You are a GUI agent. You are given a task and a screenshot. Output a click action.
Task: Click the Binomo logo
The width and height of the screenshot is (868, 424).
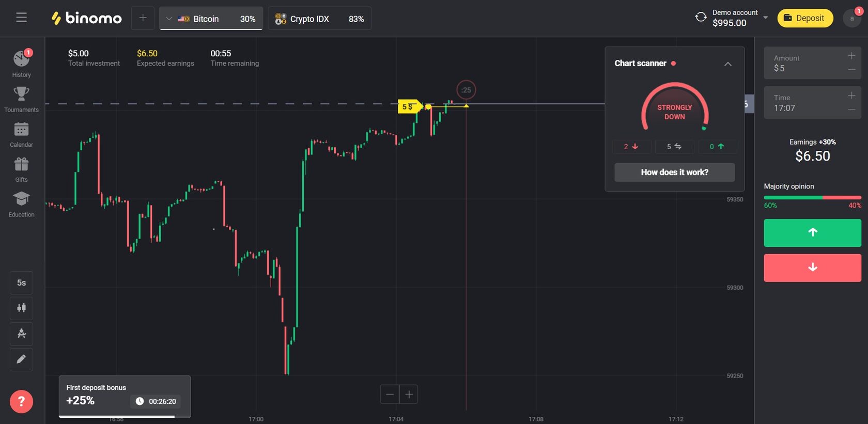coord(87,18)
